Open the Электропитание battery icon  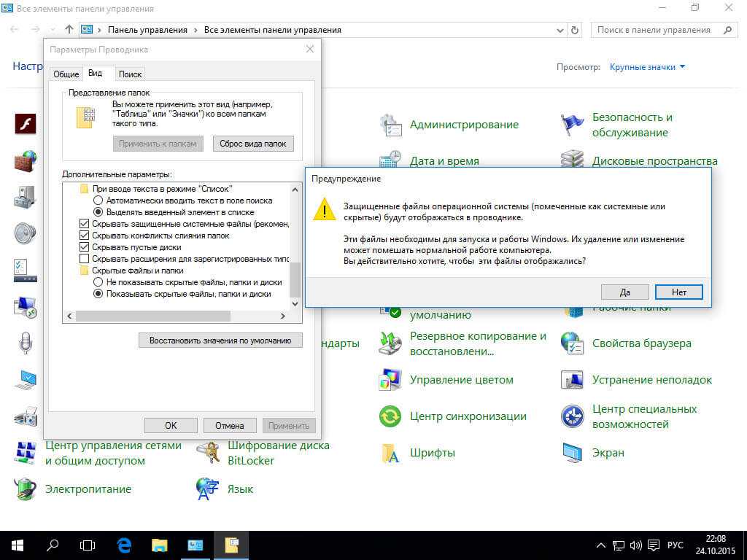[x=26, y=489]
